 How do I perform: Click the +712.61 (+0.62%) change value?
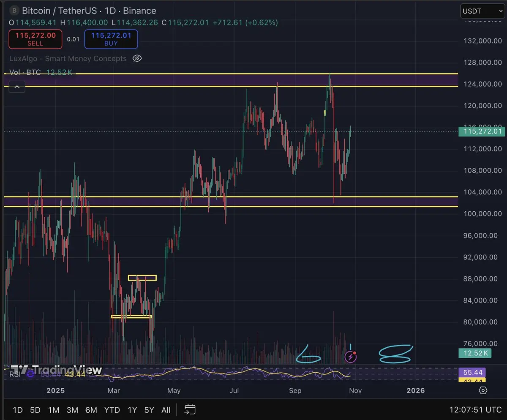(x=245, y=22)
